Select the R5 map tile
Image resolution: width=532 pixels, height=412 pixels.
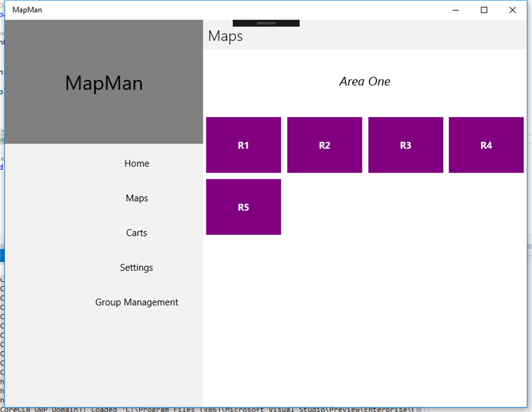[x=243, y=207]
